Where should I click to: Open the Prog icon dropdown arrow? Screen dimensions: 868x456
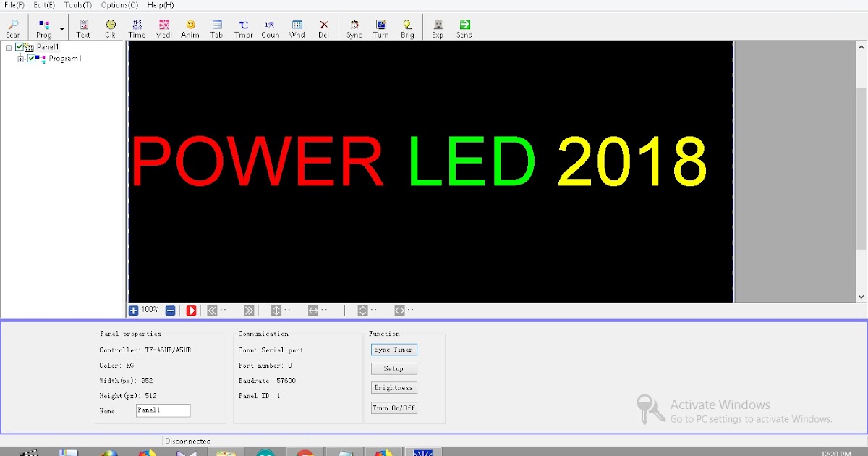click(x=61, y=27)
